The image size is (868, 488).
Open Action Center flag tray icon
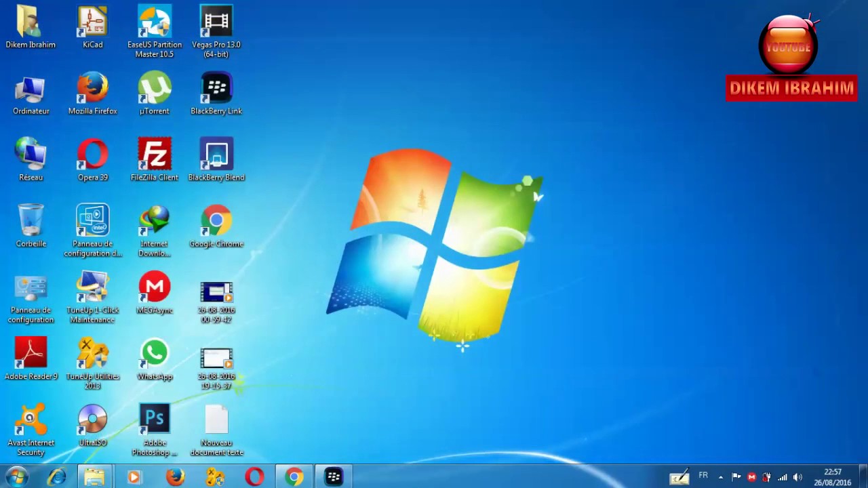(x=736, y=477)
